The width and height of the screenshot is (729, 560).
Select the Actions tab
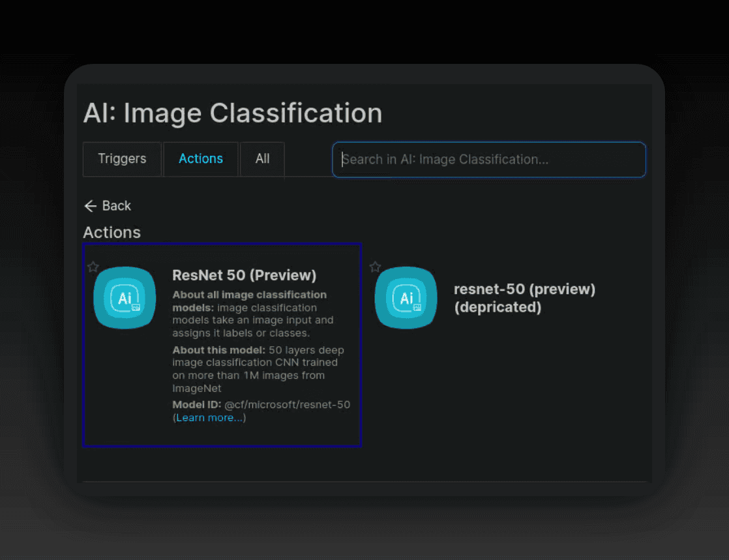tap(201, 159)
